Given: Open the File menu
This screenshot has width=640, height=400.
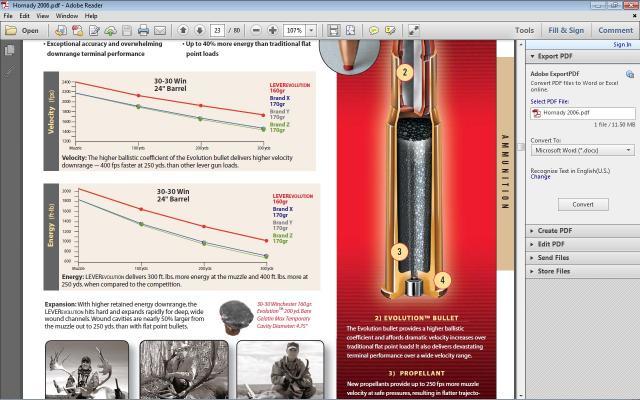Looking at the screenshot, I should pos(8,16).
